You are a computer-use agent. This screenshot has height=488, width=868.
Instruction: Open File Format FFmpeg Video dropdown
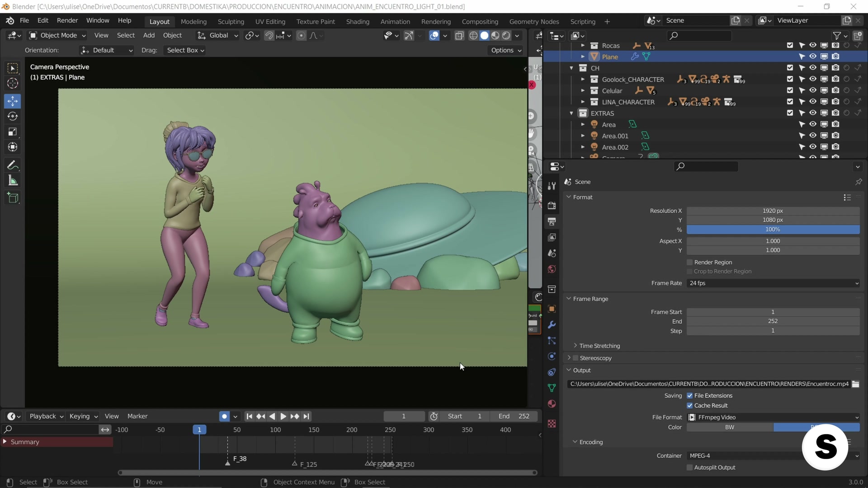coord(773,418)
